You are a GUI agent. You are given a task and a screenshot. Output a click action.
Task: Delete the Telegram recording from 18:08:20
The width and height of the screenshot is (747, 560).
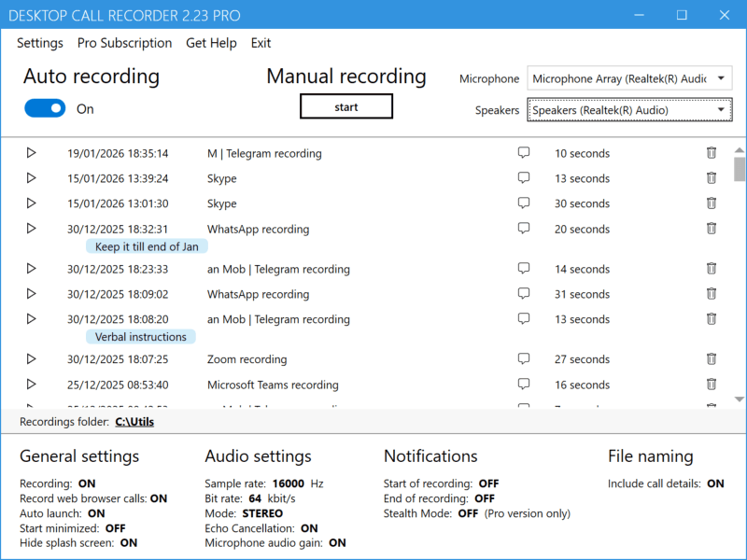pos(712,318)
